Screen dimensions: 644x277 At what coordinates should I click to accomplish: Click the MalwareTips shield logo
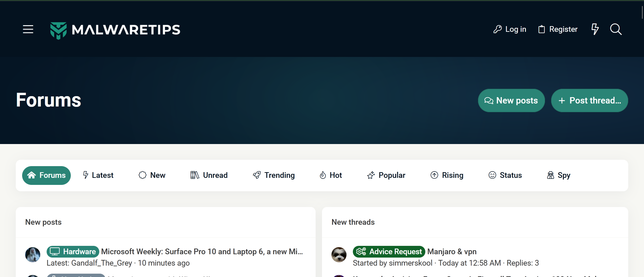pyautogui.click(x=58, y=30)
